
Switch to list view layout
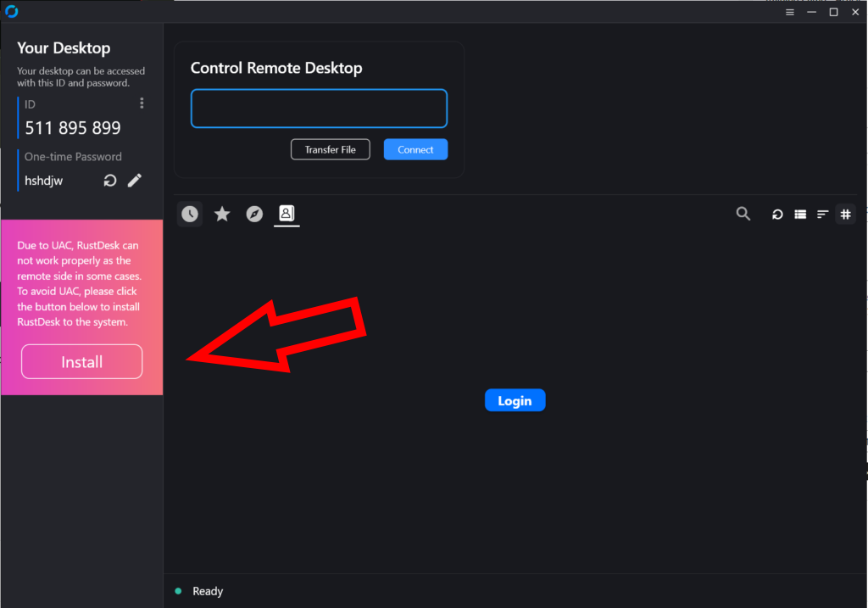coord(800,215)
